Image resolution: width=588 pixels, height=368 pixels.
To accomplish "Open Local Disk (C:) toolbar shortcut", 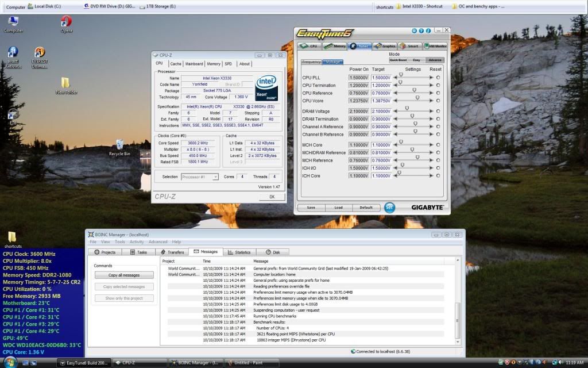I will (44, 6).
